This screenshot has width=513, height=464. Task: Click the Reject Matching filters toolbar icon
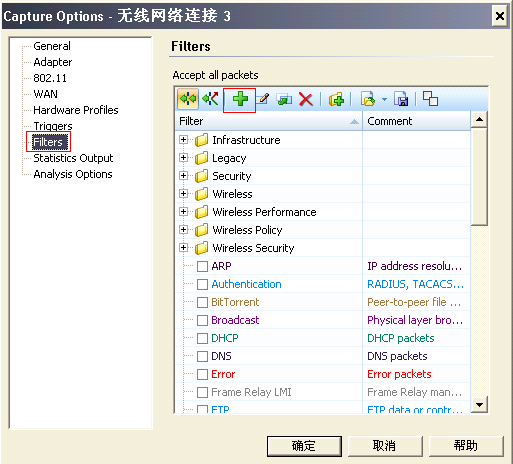click(x=210, y=99)
